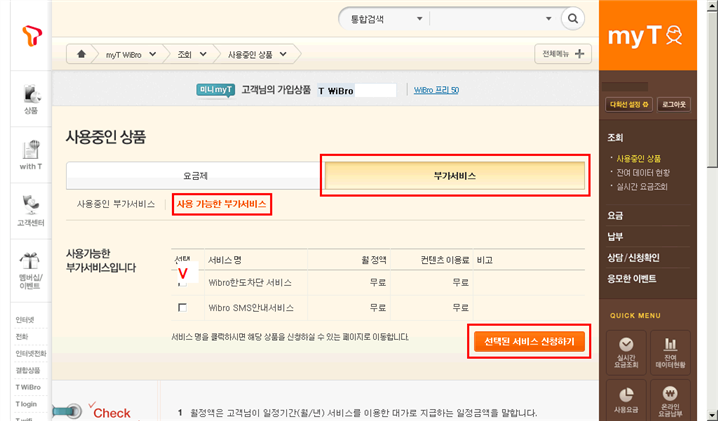Viewport: 718px width, 421px height.
Task: Open the with T sidebar icon
Action: pyautogui.click(x=31, y=155)
